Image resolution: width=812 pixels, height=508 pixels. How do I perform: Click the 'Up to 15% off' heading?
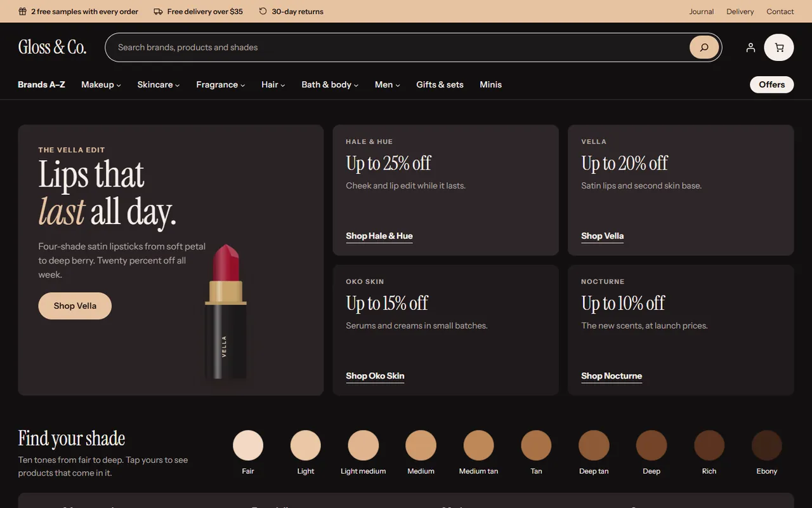click(387, 303)
